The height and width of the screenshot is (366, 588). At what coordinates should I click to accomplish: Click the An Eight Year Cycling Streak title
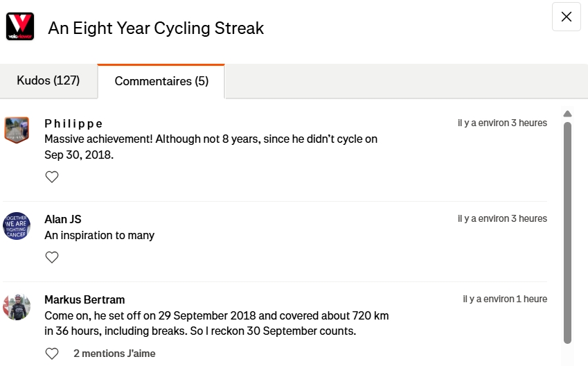(156, 28)
